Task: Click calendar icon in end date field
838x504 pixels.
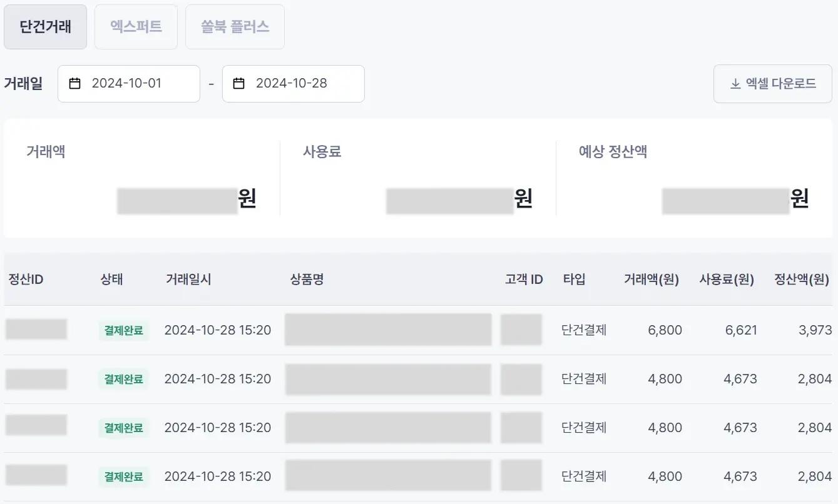Action: tap(238, 83)
